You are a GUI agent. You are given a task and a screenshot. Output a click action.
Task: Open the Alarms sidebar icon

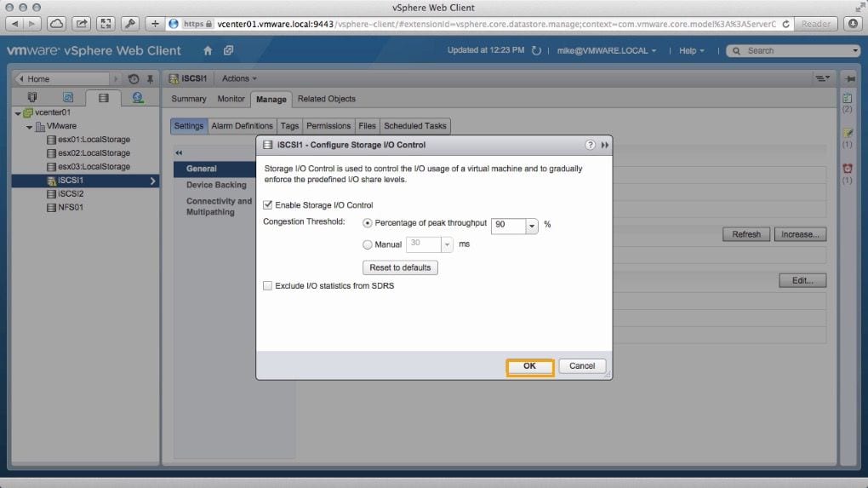tap(847, 169)
